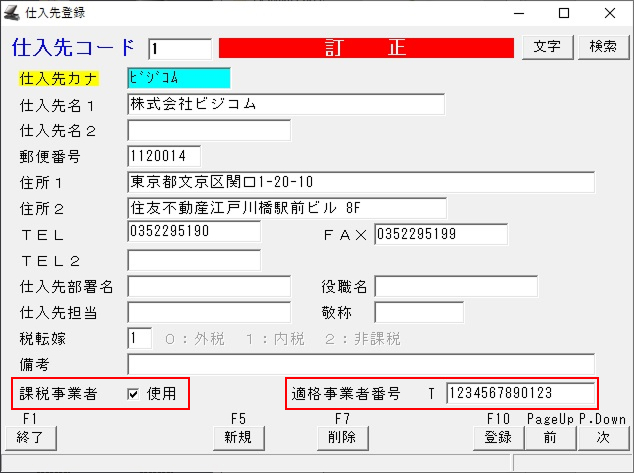The height and width of the screenshot is (473, 634).
Task: Click the FAX number field
Action: (x=441, y=234)
